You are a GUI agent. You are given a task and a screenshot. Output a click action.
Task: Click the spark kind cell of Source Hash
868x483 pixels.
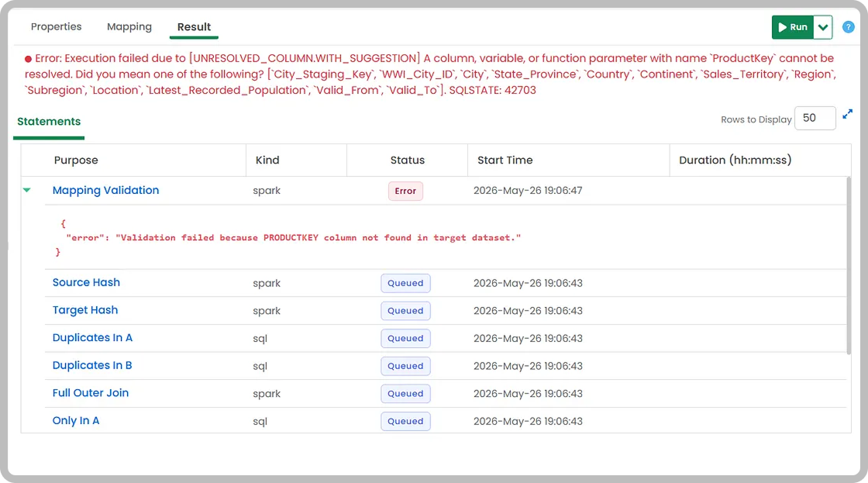point(267,283)
